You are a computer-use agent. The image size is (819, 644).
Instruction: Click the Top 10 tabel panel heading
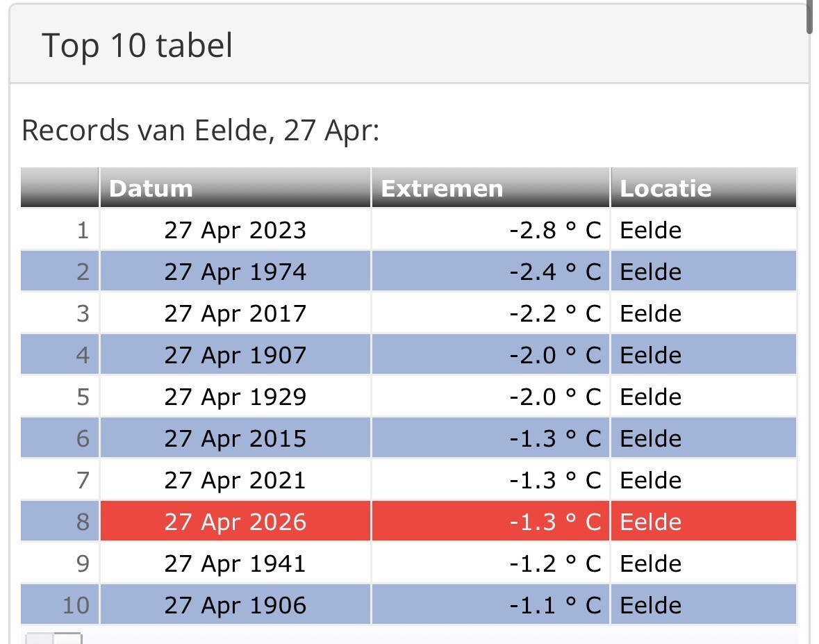coord(138,46)
